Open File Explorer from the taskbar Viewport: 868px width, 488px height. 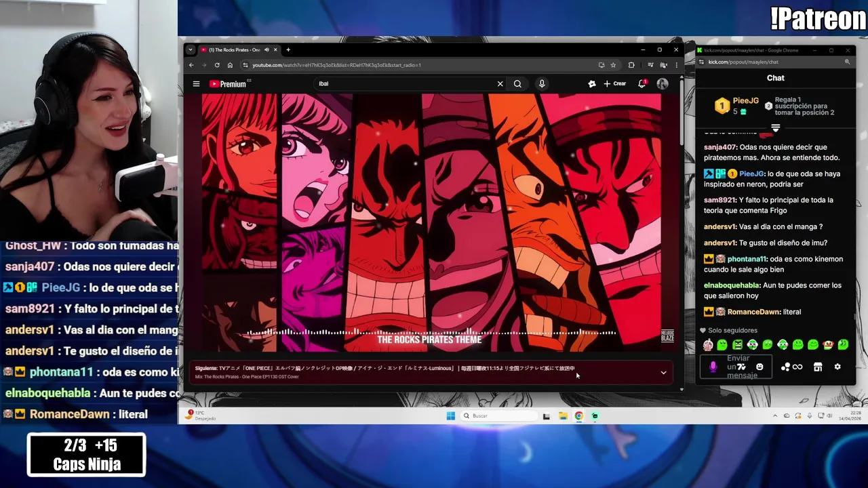563,415
